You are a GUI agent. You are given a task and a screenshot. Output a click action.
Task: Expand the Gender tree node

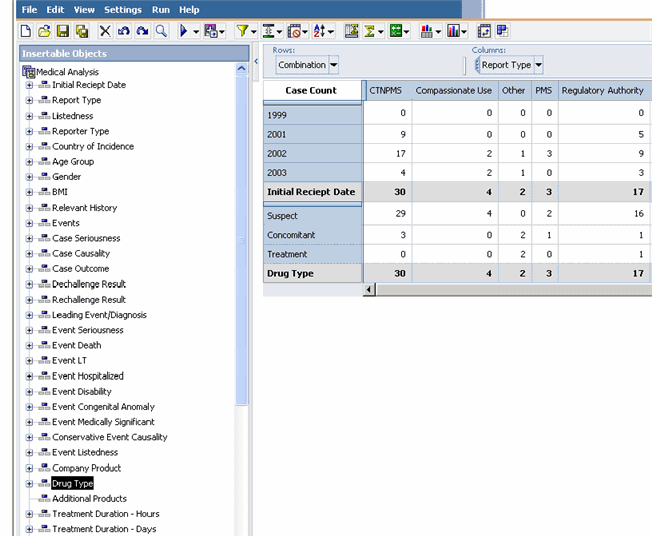point(29,177)
